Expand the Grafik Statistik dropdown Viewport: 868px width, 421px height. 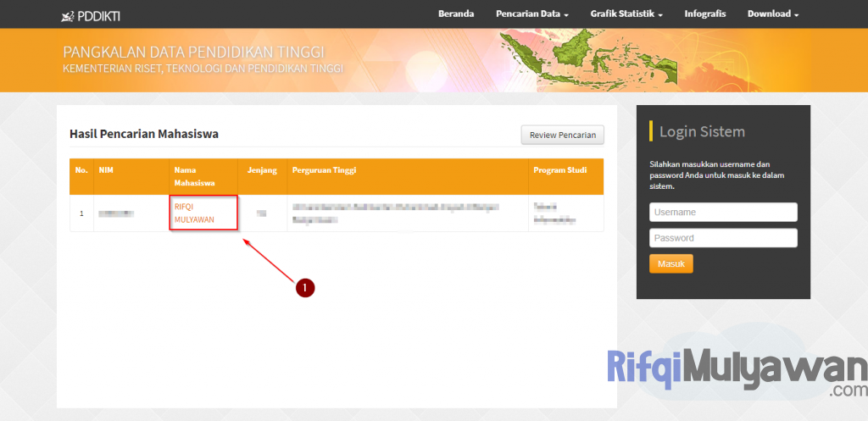(x=626, y=14)
